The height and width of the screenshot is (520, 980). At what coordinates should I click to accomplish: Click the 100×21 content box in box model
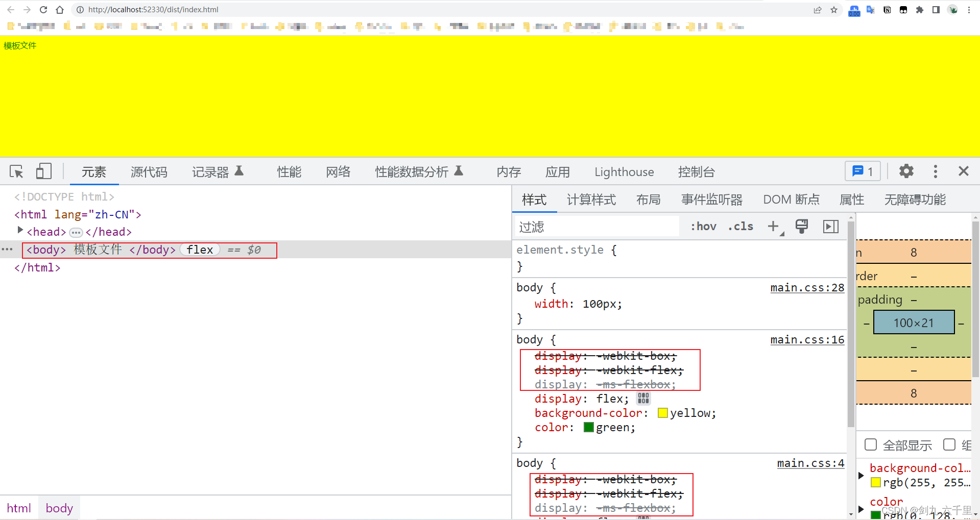tap(914, 323)
